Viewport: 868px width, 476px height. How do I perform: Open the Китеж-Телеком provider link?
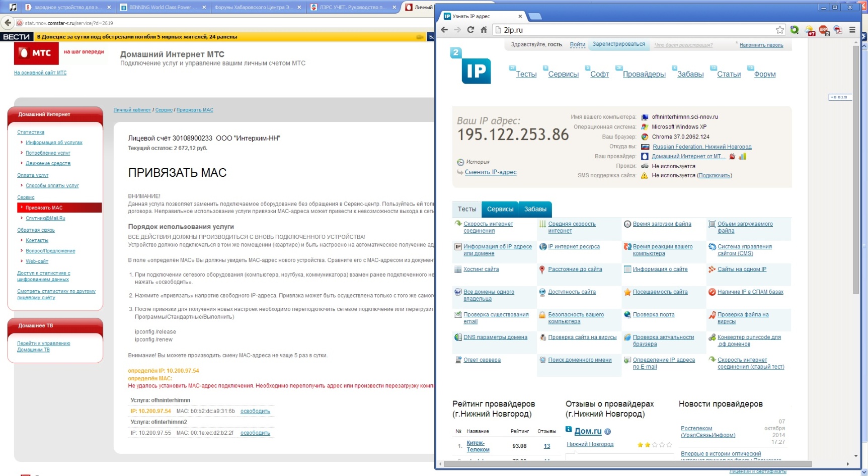tap(478, 446)
